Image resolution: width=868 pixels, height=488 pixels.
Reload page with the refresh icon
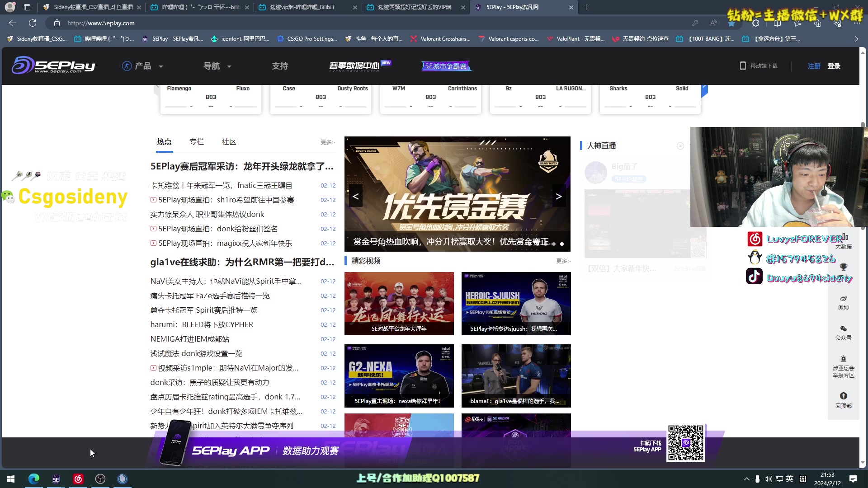pos(33,23)
